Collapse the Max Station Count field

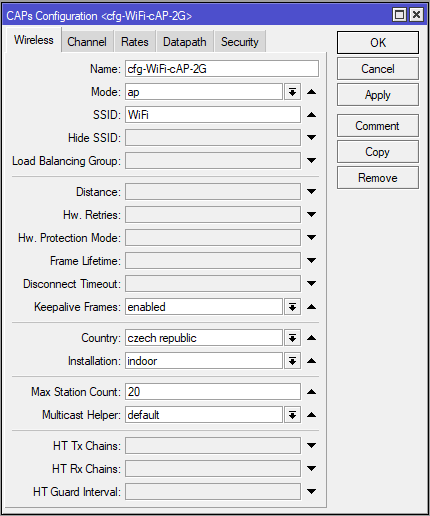point(311,392)
